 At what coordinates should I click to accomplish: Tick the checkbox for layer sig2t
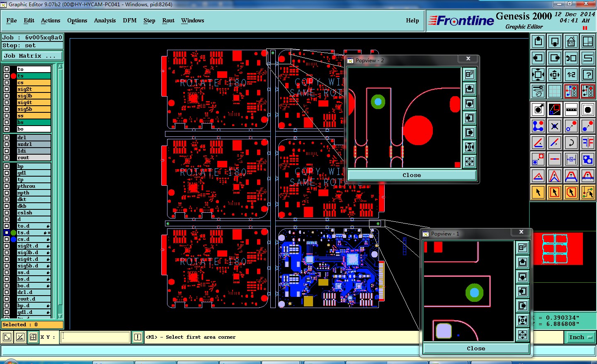(x=7, y=89)
